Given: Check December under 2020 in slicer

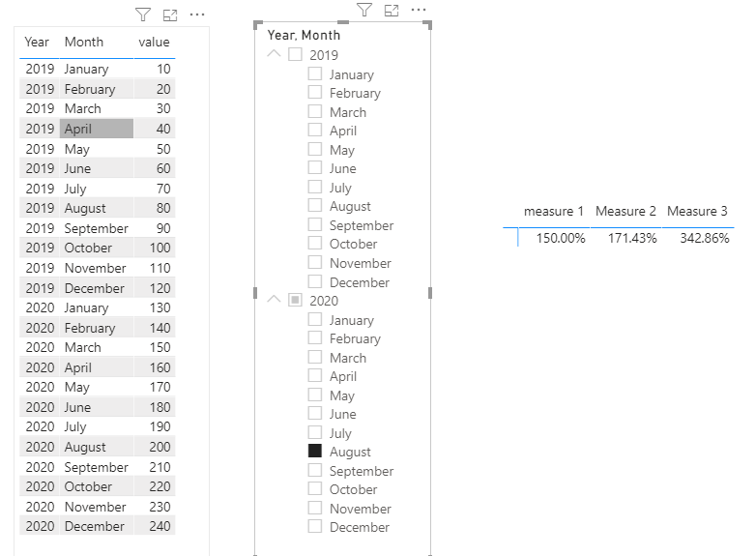Looking at the screenshot, I should coord(315,526).
